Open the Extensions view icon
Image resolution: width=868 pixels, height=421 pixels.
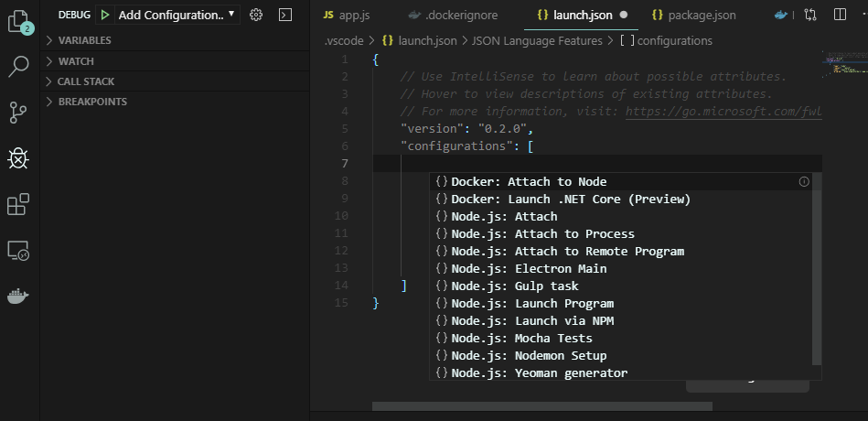point(18,204)
